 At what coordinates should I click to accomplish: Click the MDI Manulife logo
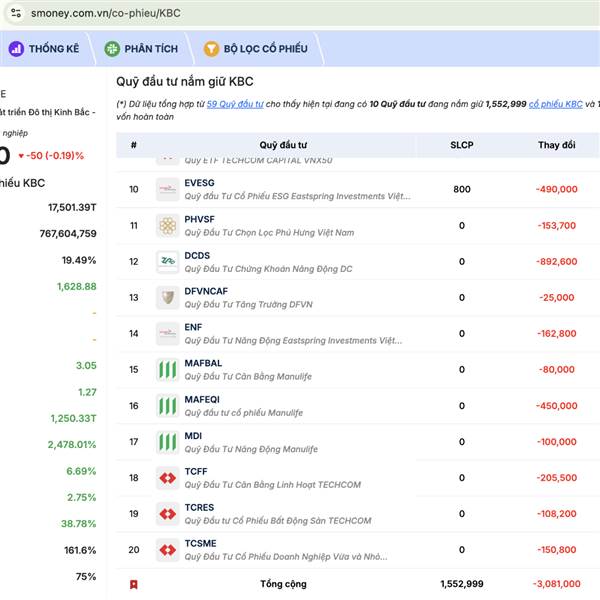pos(168,442)
